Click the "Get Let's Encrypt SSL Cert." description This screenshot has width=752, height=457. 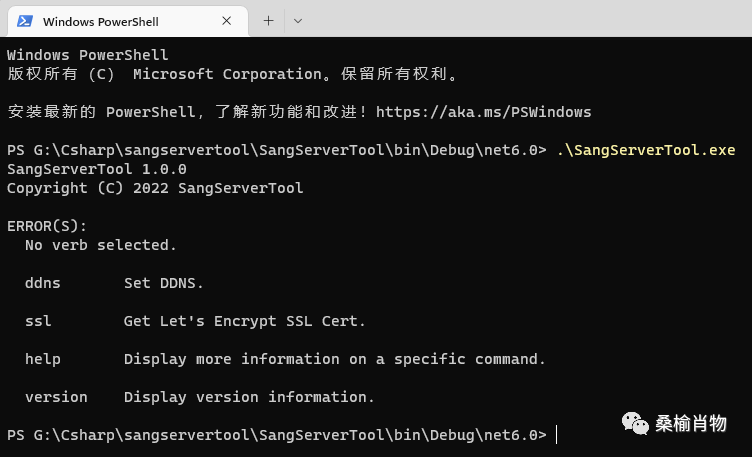(x=245, y=321)
